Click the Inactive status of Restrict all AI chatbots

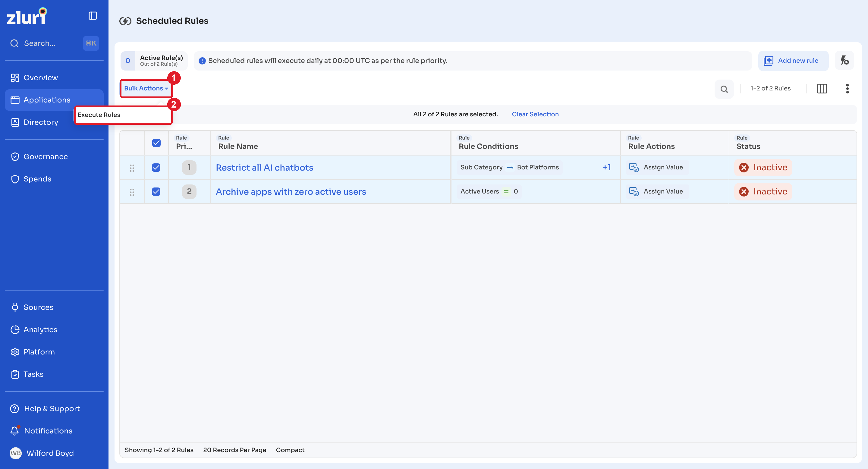tap(763, 168)
